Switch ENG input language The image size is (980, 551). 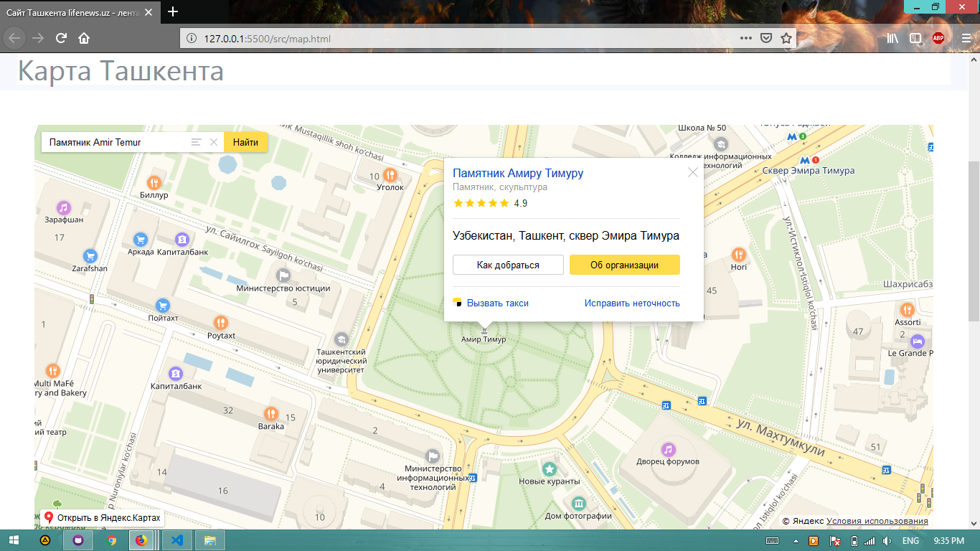pyautogui.click(x=910, y=540)
